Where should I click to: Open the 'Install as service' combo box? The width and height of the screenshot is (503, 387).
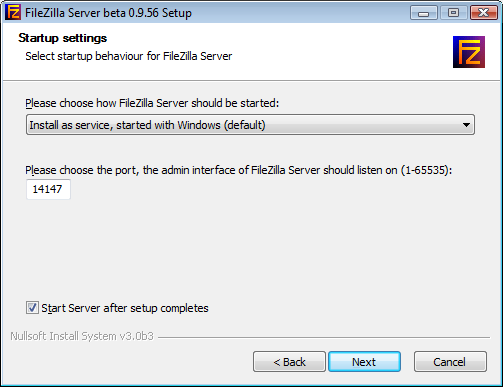(x=250, y=125)
